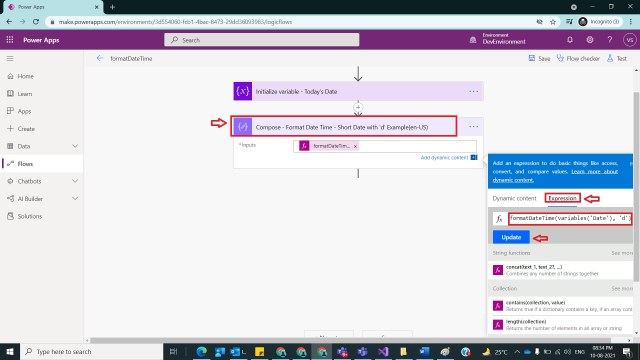Go back with the flow back arrow
Image resolution: width=640 pixels, height=360 pixels.
100,58
